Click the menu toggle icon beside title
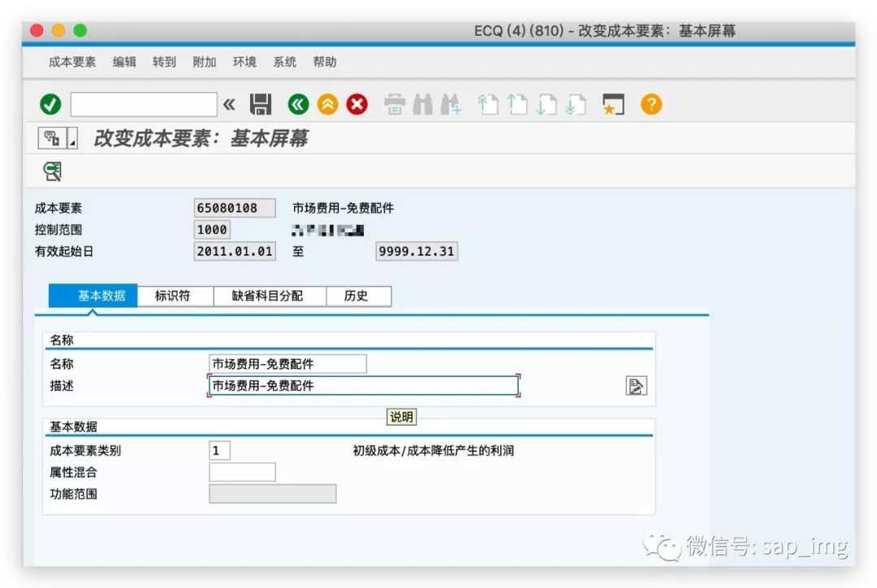Viewport: 877px width, 588px height. click(x=52, y=137)
